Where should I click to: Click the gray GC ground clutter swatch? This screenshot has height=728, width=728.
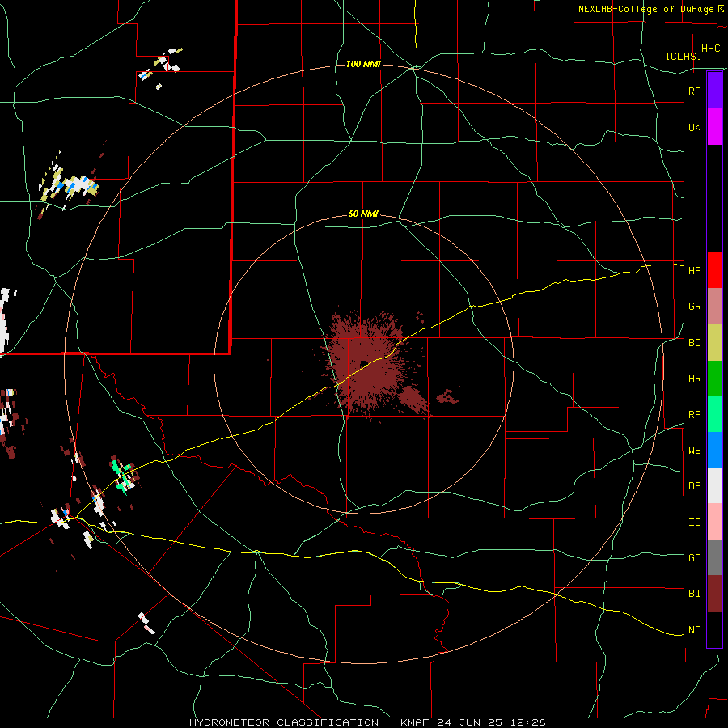[714, 557]
